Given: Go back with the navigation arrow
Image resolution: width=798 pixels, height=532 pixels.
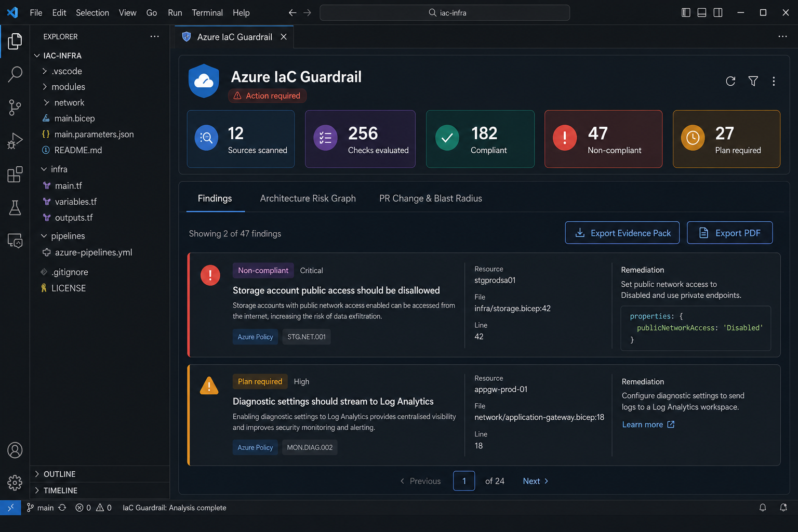Looking at the screenshot, I should pos(292,12).
